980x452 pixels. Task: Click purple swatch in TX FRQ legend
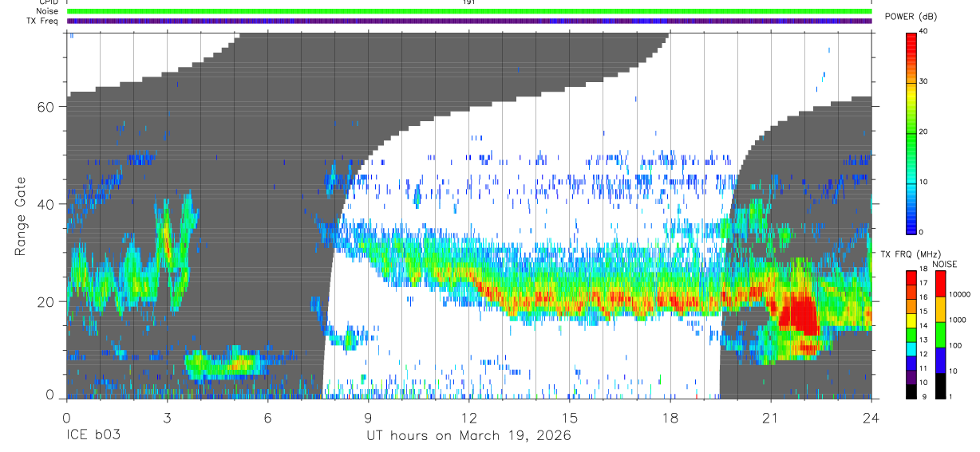point(912,377)
